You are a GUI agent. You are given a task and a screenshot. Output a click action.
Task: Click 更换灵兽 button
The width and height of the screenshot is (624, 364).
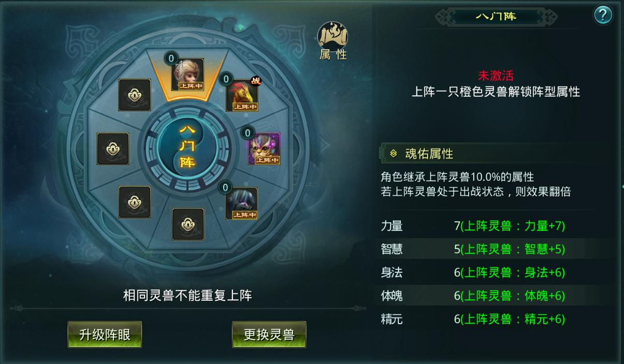click(x=269, y=334)
